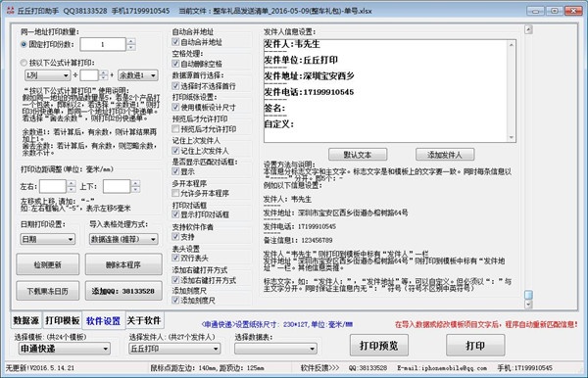588x378 pixels.
Task: Toggle 双行表头 checkbox
Action: (x=175, y=258)
